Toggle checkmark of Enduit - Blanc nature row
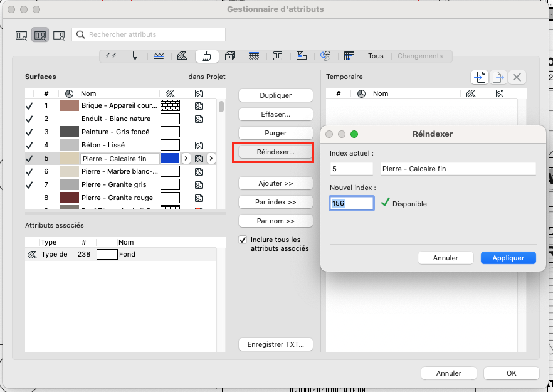 (29, 119)
